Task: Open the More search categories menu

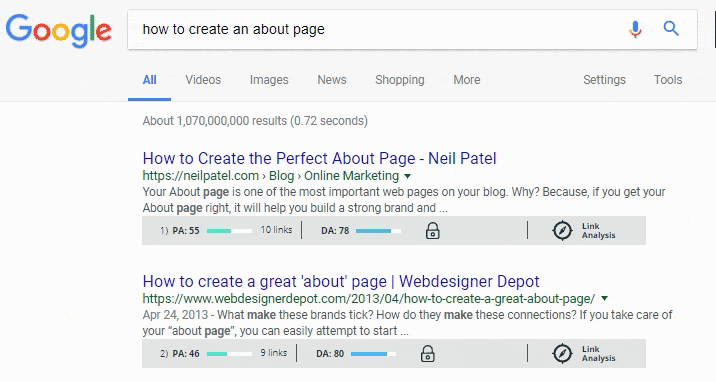Action: coord(467,80)
